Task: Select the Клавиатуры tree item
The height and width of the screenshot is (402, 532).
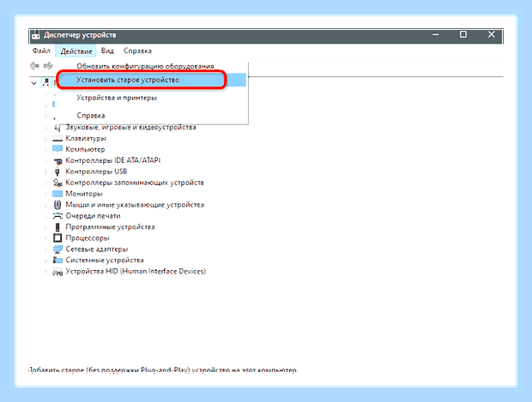Action: click(x=86, y=138)
